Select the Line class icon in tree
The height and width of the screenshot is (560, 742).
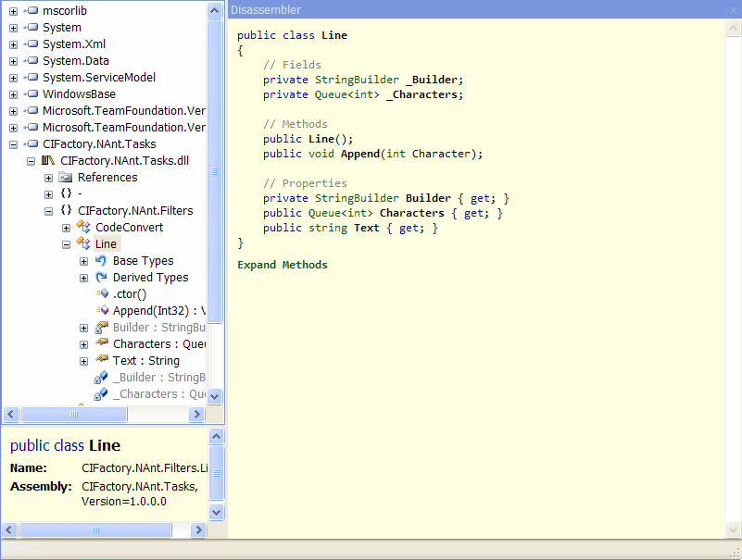[x=83, y=244]
